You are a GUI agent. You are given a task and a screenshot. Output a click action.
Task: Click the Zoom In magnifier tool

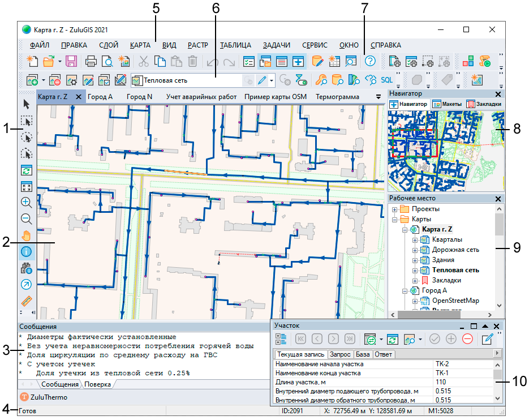coord(26,202)
